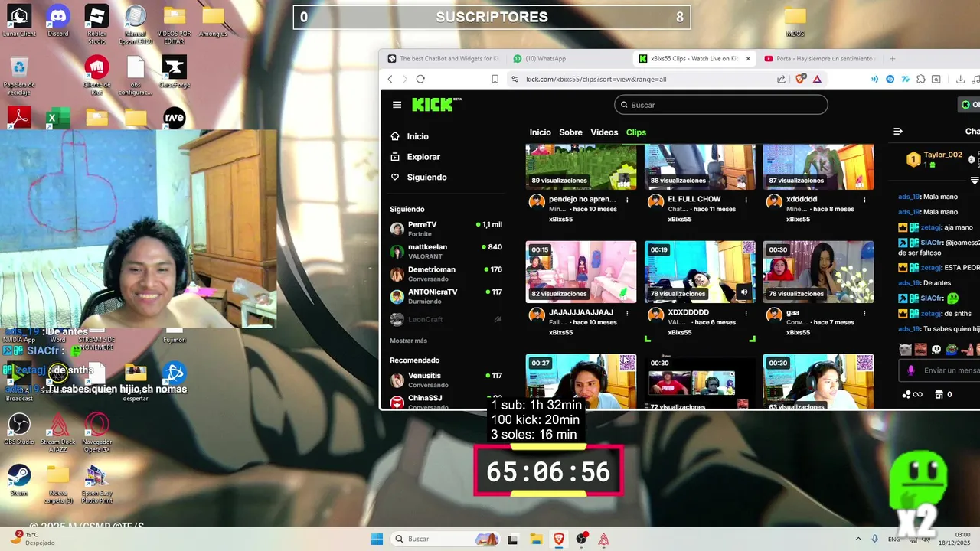Bookmark the current Kick page

point(495,79)
